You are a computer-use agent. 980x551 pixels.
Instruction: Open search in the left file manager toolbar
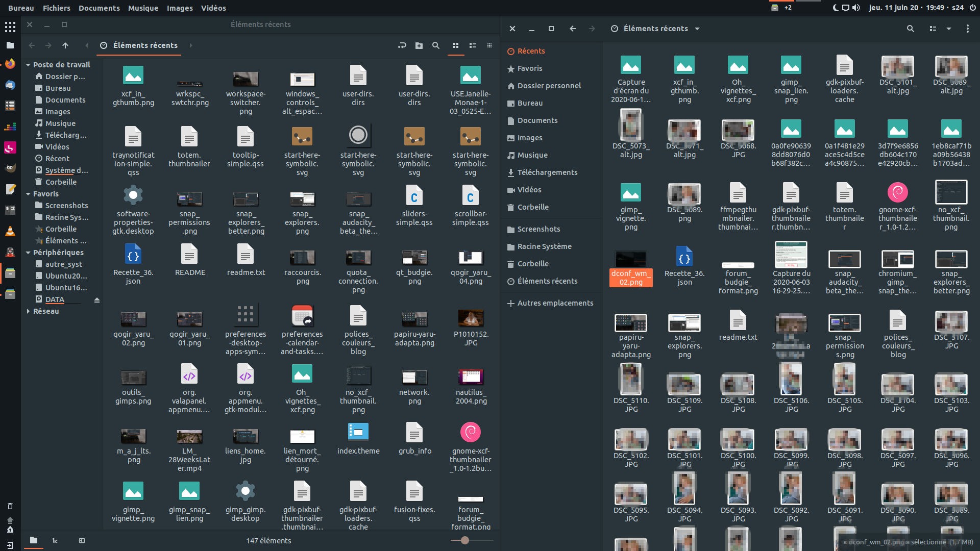coord(436,45)
